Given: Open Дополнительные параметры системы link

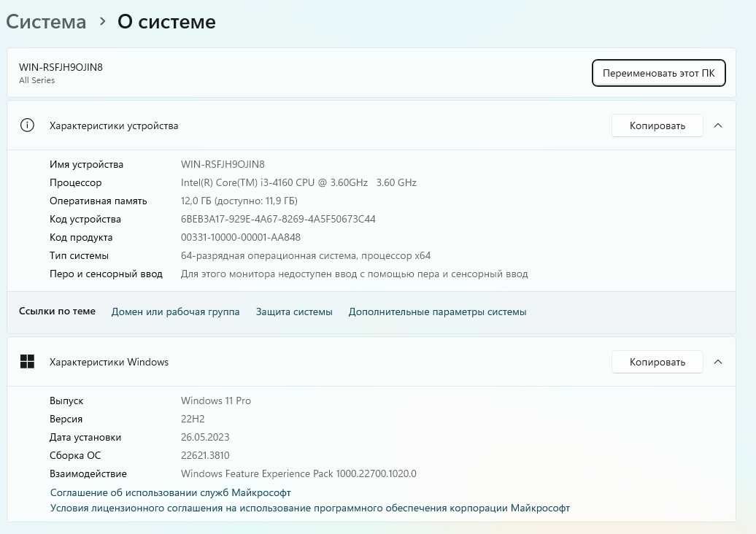Looking at the screenshot, I should pos(437,311).
